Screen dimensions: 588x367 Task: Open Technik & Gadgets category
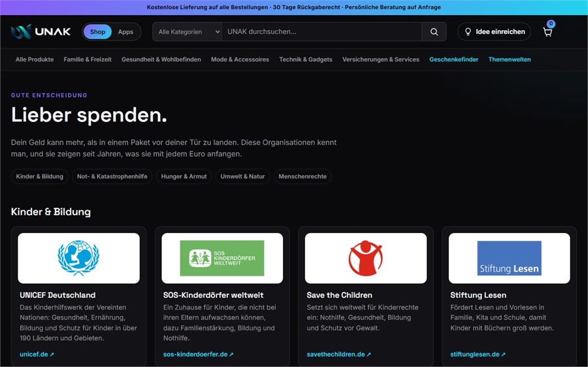[306, 59]
